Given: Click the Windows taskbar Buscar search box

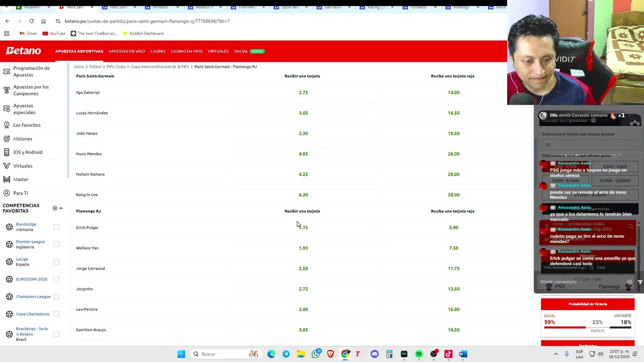Looking at the screenshot, I should pyautogui.click(x=226, y=354).
